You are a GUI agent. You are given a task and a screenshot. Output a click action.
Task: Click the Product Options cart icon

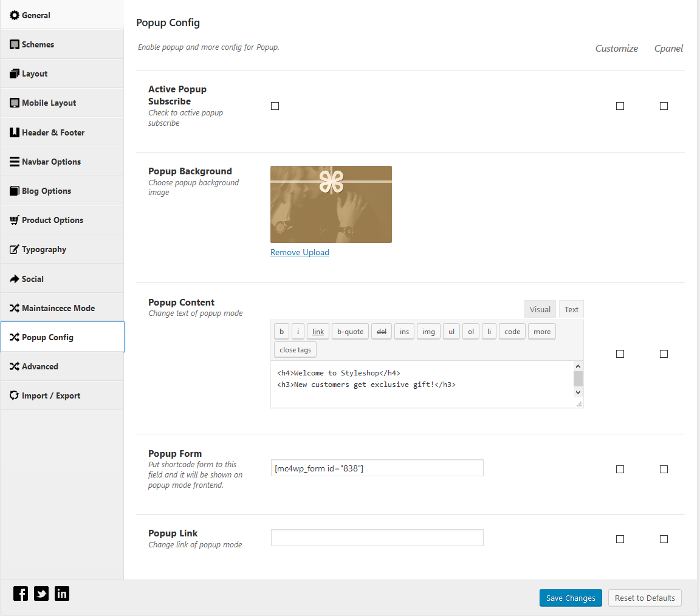click(x=15, y=220)
